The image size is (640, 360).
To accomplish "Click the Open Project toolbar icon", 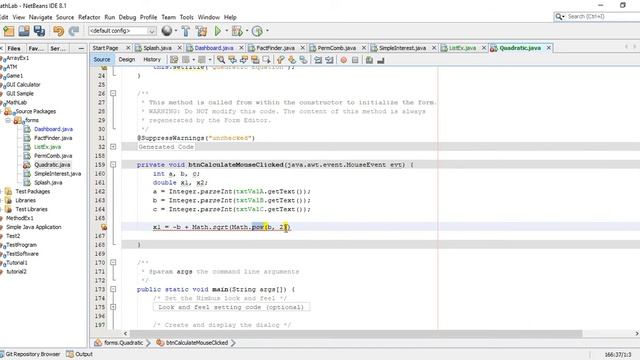I will click(24, 31).
